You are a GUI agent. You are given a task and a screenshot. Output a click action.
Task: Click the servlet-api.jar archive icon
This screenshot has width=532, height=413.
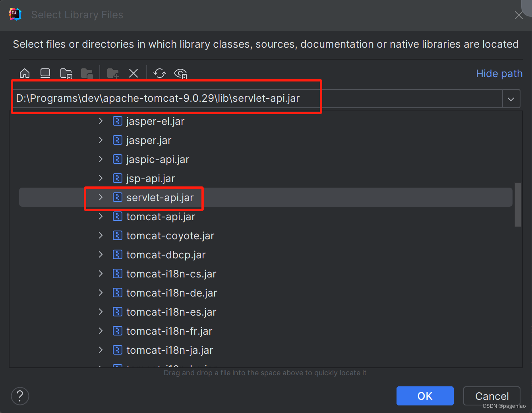(118, 197)
